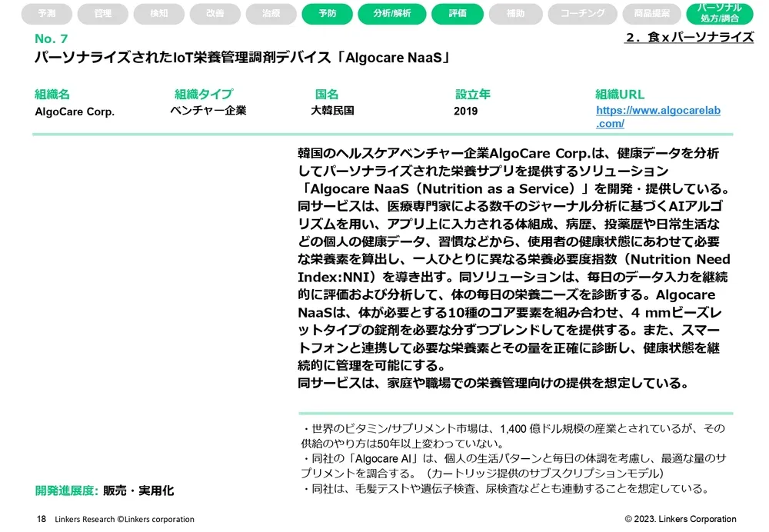769x532 pixels.
Task: Click the 治療 tag pill
Action: coord(271,13)
